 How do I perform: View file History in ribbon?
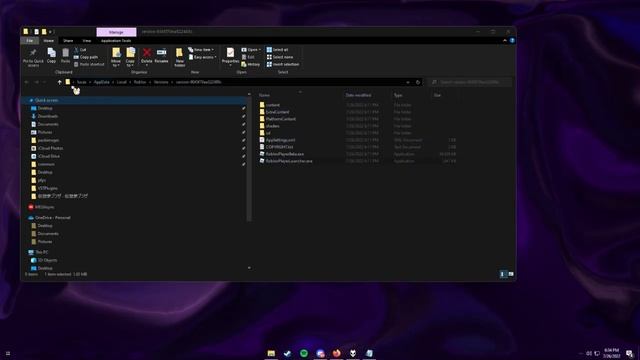(x=250, y=64)
